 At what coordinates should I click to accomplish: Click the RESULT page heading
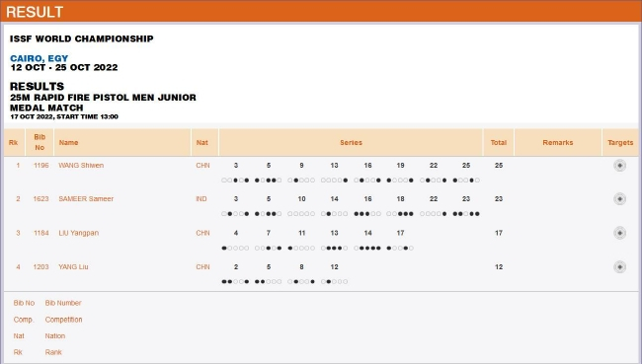point(35,12)
